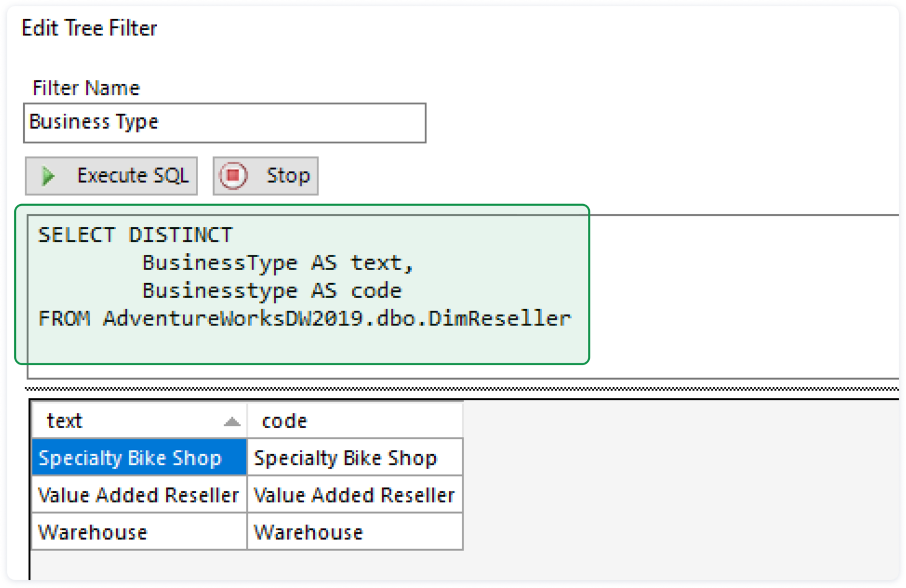Select the Specialty Bike Shop row in text column

click(x=130, y=458)
